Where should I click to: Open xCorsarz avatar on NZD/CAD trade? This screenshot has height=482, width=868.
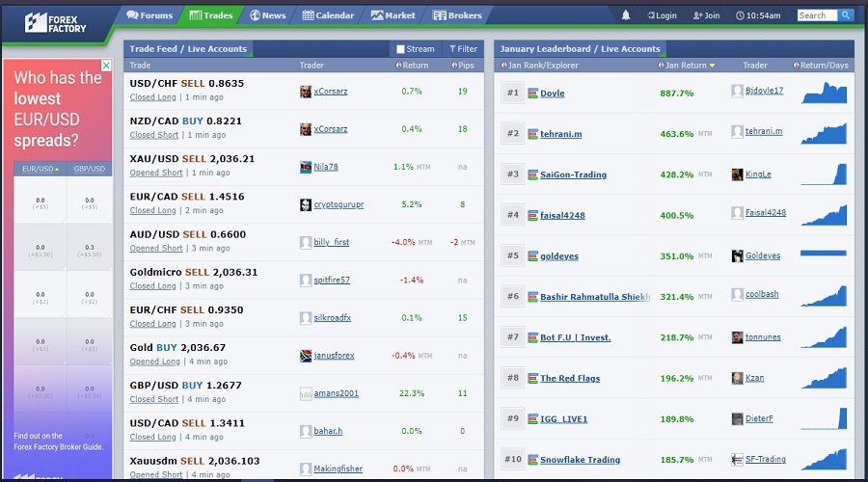(x=306, y=129)
